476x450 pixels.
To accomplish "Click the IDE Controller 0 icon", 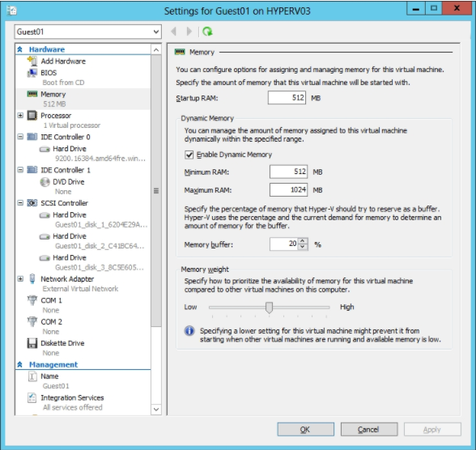I will 32,137.
